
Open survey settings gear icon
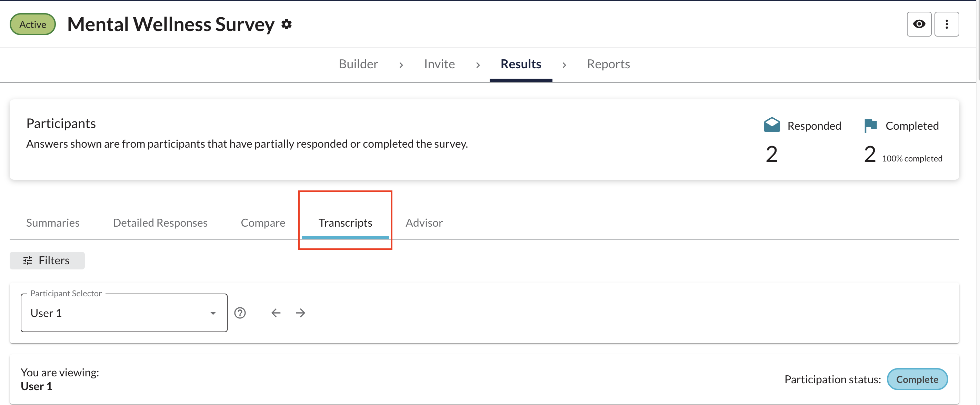287,24
